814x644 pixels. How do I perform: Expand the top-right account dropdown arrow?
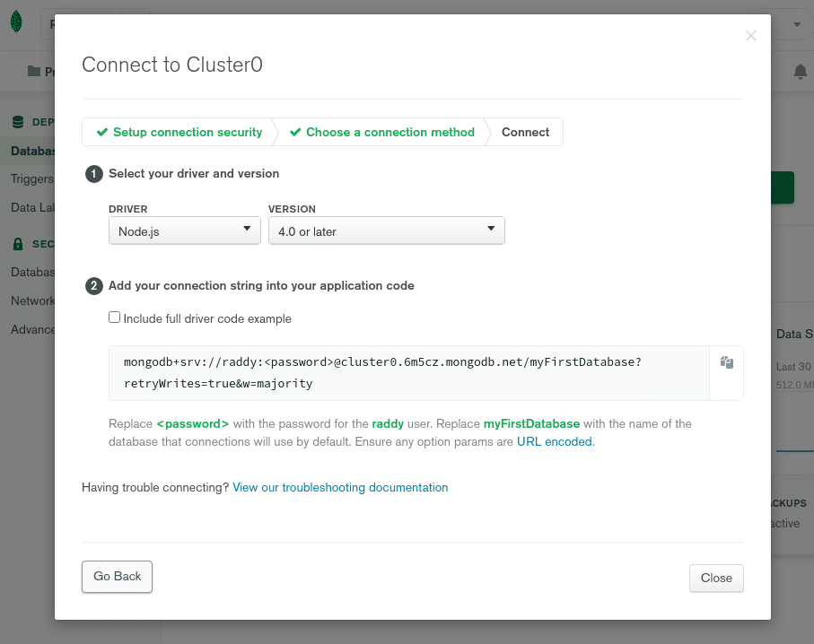pos(797,24)
